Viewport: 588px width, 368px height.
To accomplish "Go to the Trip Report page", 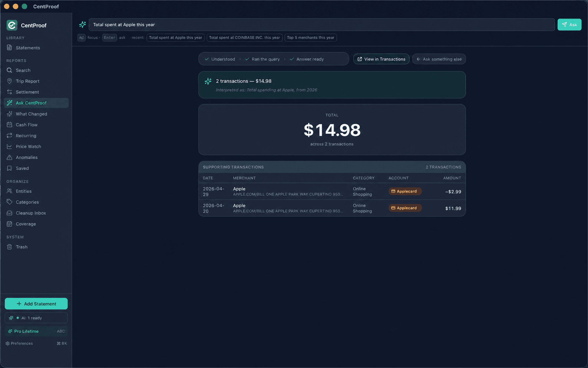I will (36, 81).
